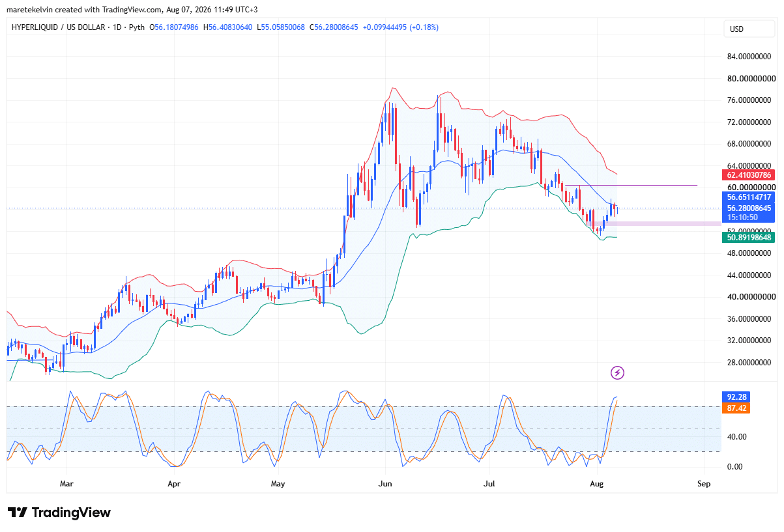Image resolution: width=784 pixels, height=532 pixels.
Task: Click the +0.09944495 (+0.18%) change value
Action: (x=401, y=27)
